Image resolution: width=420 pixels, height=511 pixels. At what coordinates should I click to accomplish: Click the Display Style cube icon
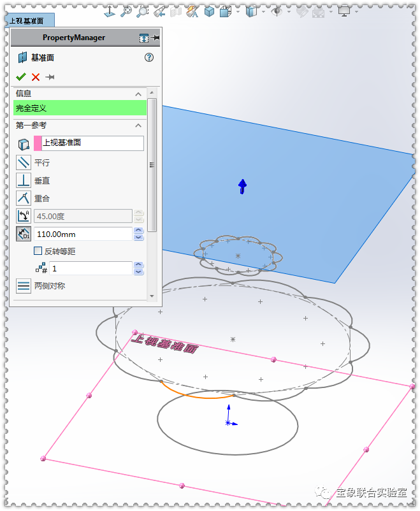(x=251, y=11)
